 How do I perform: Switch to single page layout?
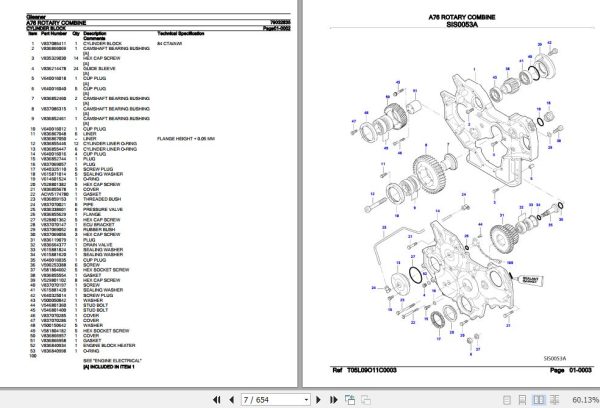(507, 400)
